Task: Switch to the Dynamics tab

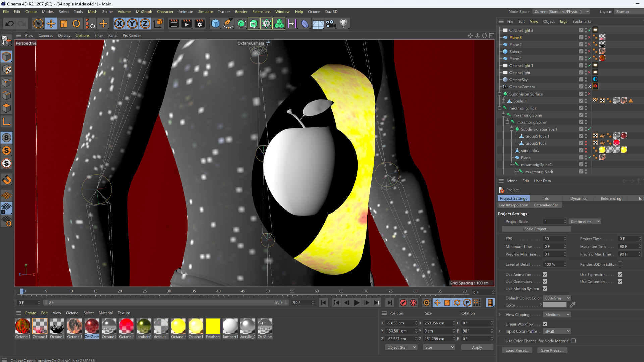Action: point(578,198)
